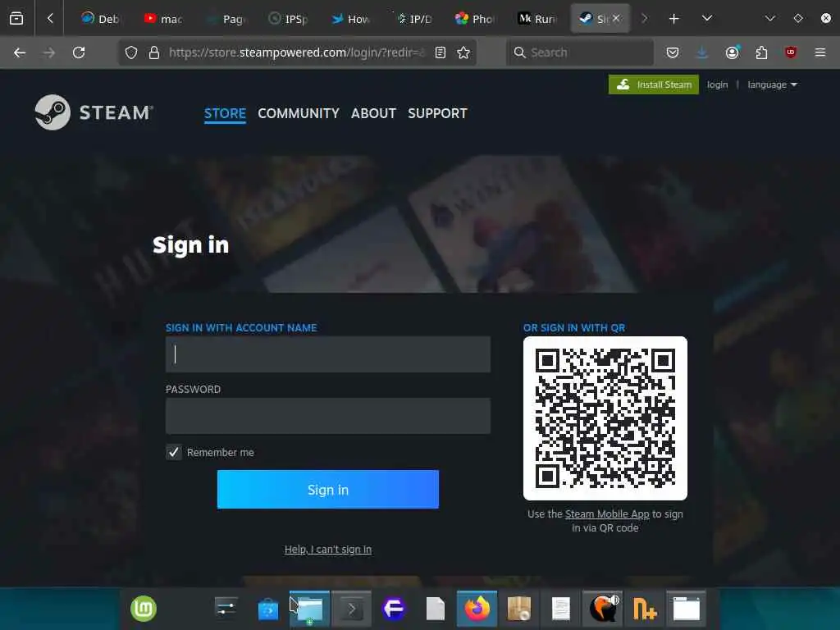Image resolution: width=840 pixels, height=630 pixels.
Task: Focus the PASSWORD input field
Action: [328, 416]
